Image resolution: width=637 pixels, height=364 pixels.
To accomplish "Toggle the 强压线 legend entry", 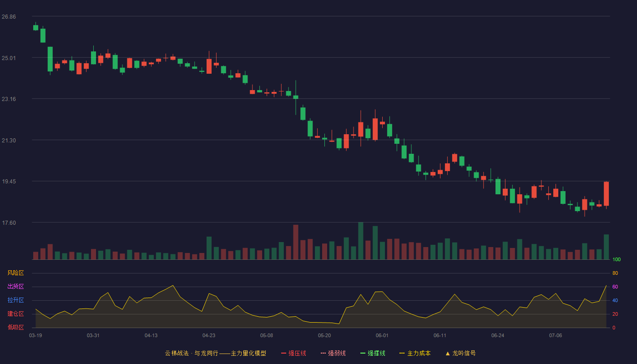I will click(293, 353).
